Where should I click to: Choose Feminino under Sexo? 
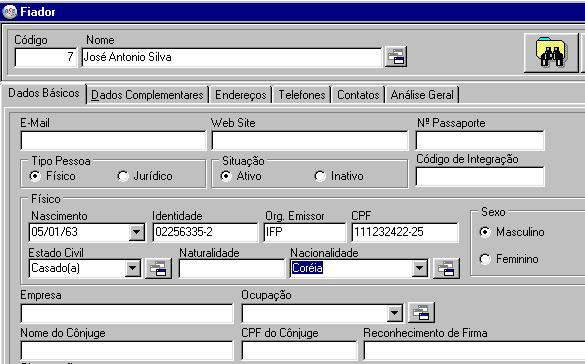(x=485, y=259)
